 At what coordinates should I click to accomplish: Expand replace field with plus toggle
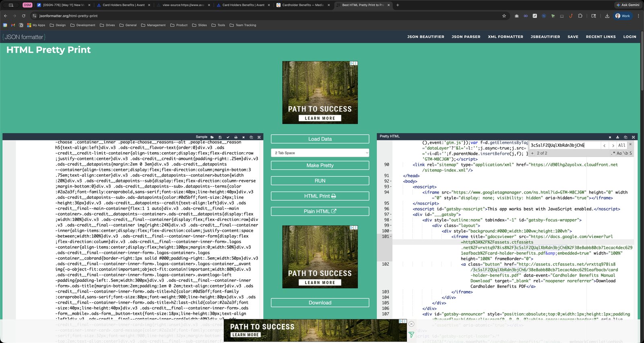tap(532, 153)
